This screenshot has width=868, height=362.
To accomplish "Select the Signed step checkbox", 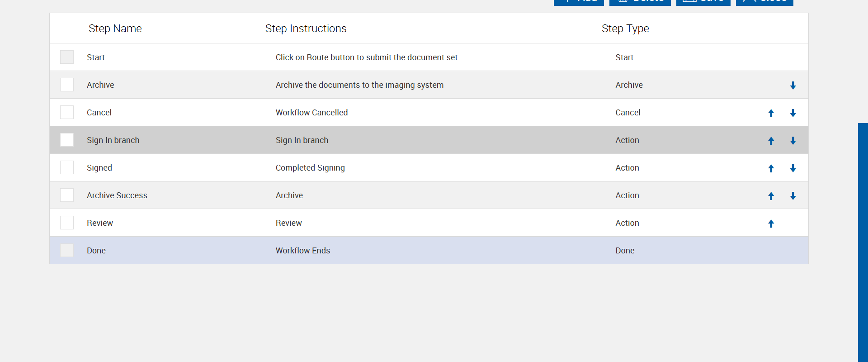I will pyautogui.click(x=67, y=167).
